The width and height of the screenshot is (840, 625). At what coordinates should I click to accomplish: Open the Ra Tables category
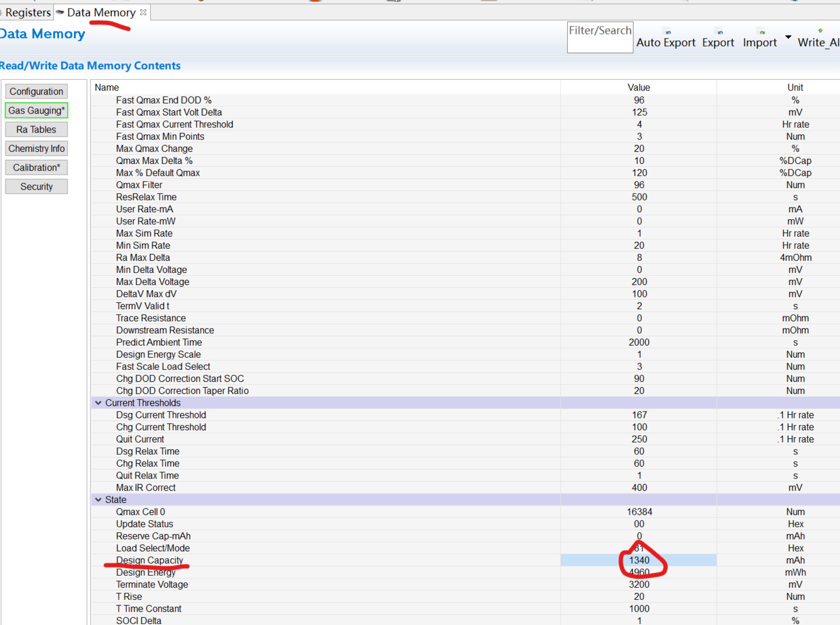coord(36,130)
